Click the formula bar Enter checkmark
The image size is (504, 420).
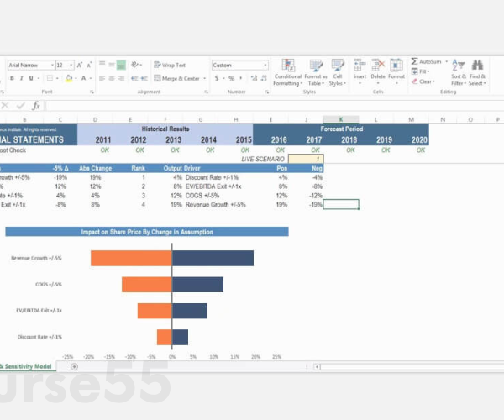click(x=20, y=105)
